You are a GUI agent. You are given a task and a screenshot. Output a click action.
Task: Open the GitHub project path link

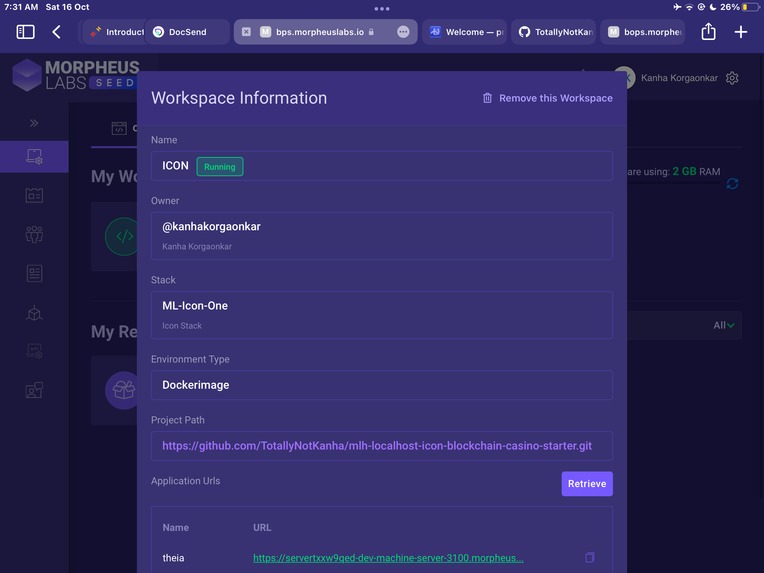[377, 446]
